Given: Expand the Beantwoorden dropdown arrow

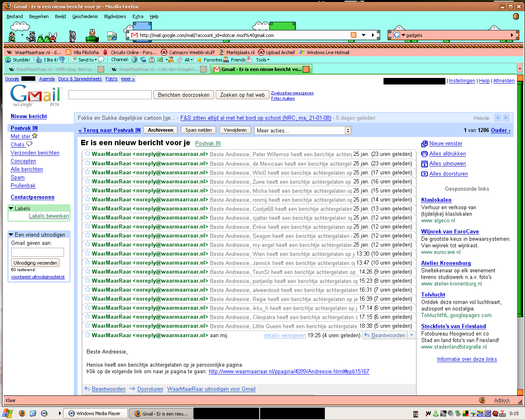Looking at the screenshot, I should click(412, 335).
